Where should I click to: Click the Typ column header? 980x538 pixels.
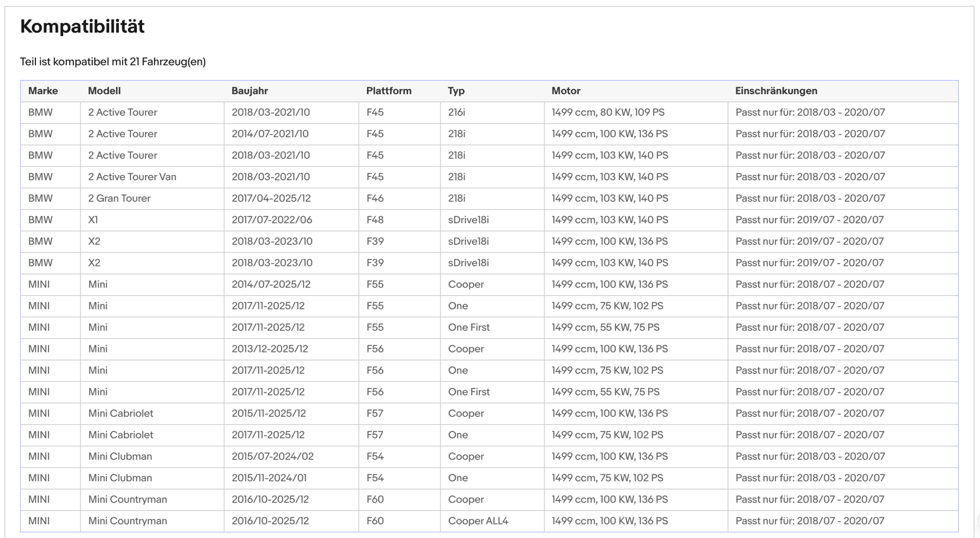(x=457, y=91)
